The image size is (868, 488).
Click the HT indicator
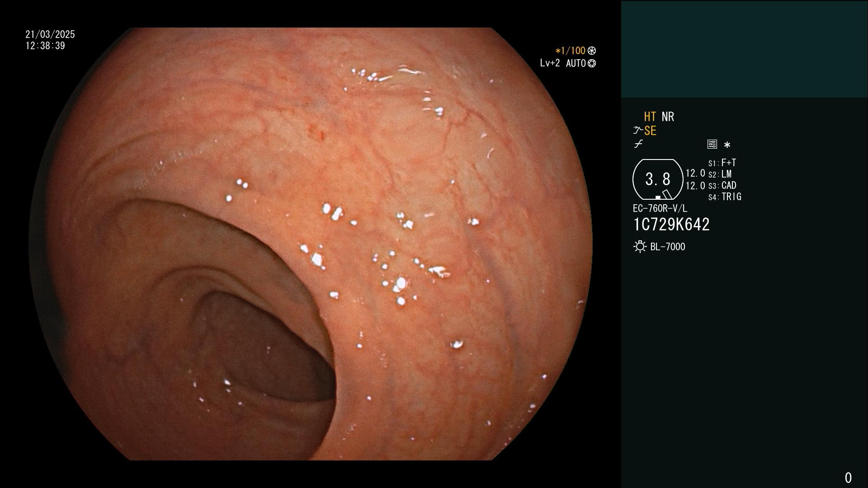point(650,117)
